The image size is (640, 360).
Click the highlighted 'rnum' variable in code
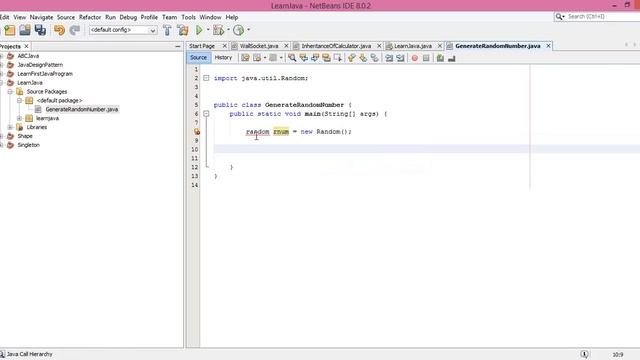pyautogui.click(x=281, y=131)
